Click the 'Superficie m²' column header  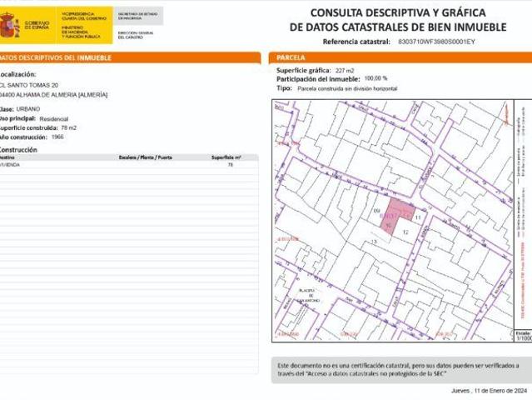click(226, 157)
